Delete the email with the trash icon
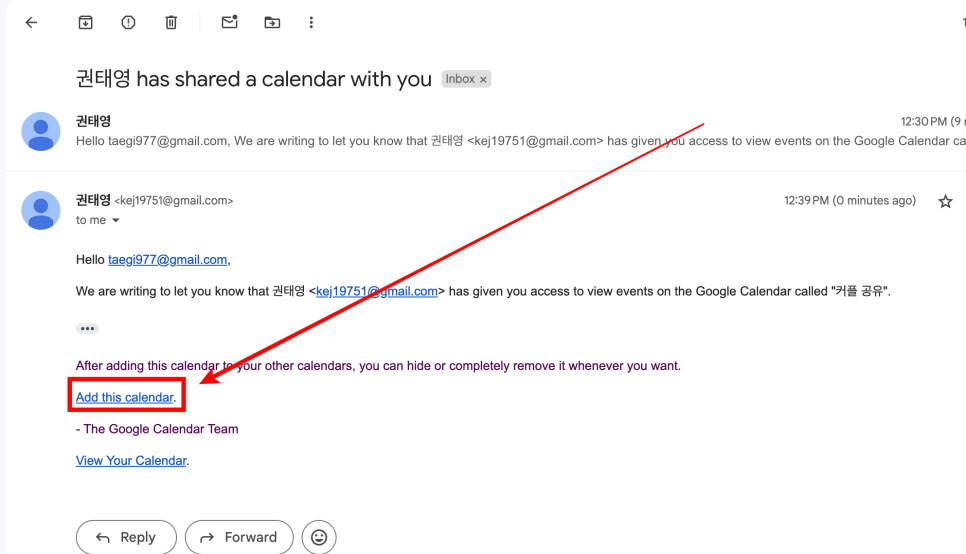The height and width of the screenshot is (554, 966). pyautogui.click(x=171, y=23)
